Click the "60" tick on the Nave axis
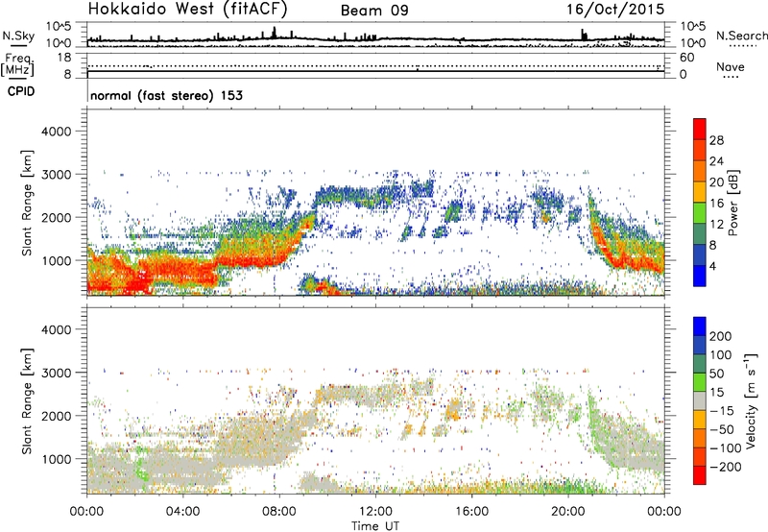Viewport: 768px width, 532px height. tap(686, 58)
